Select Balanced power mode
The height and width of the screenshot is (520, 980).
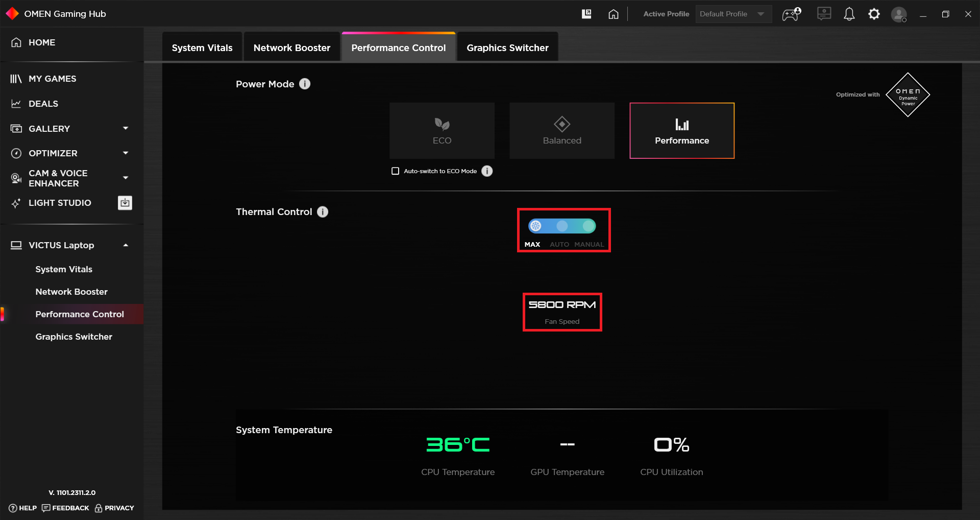pyautogui.click(x=562, y=131)
